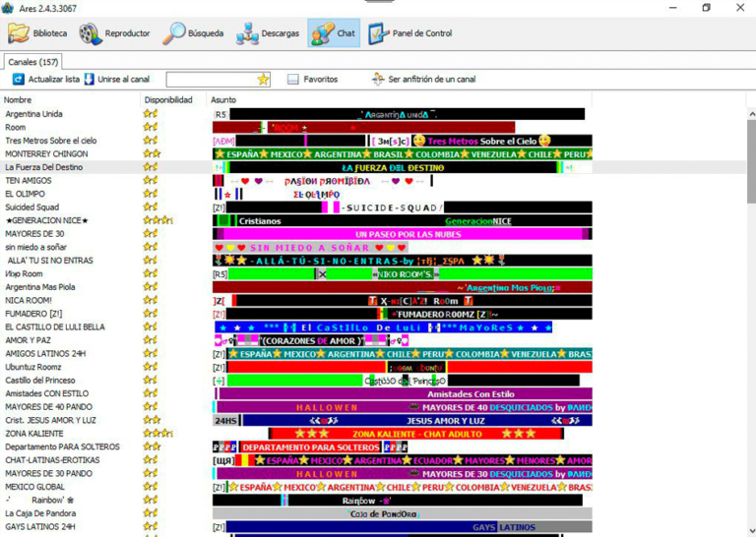
Task: Open the Búsqueda magnifier icon
Action: [x=174, y=33]
